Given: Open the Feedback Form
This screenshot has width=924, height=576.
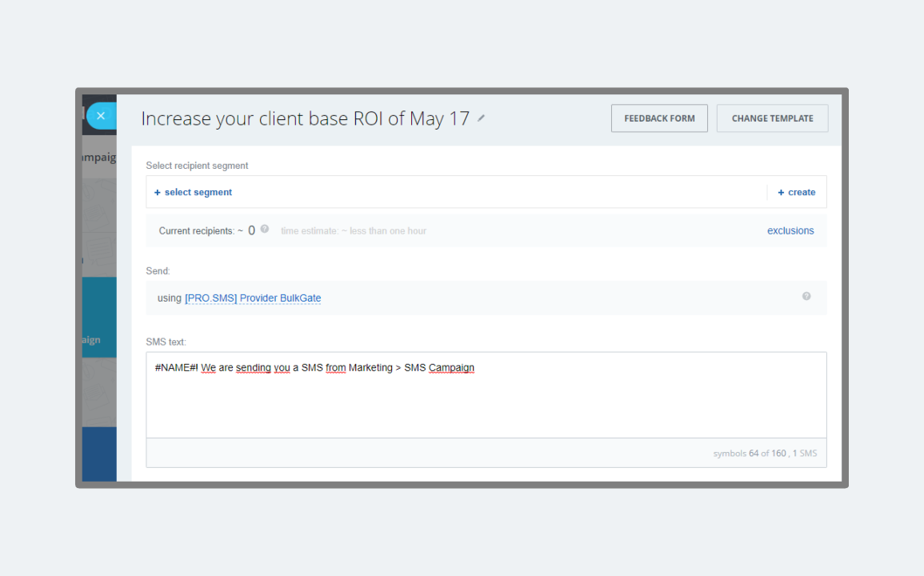Looking at the screenshot, I should click(x=659, y=118).
